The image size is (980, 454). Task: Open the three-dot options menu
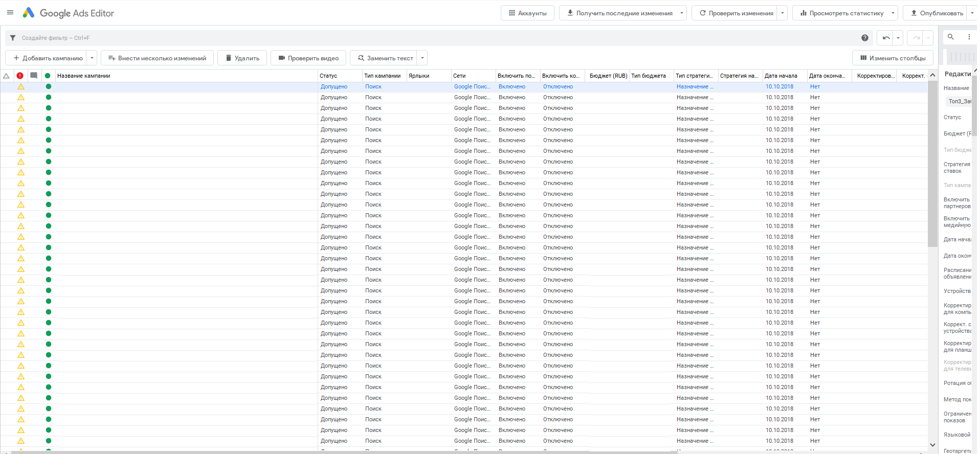tap(969, 37)
